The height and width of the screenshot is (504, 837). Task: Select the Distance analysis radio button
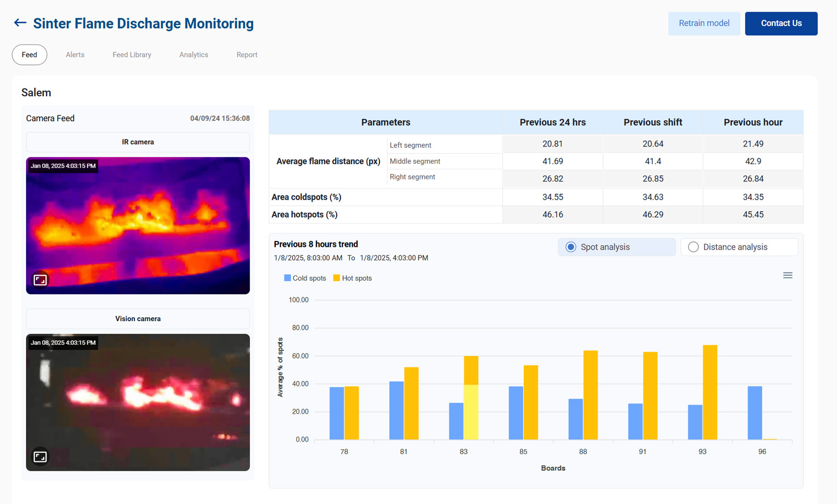point(693,247)
